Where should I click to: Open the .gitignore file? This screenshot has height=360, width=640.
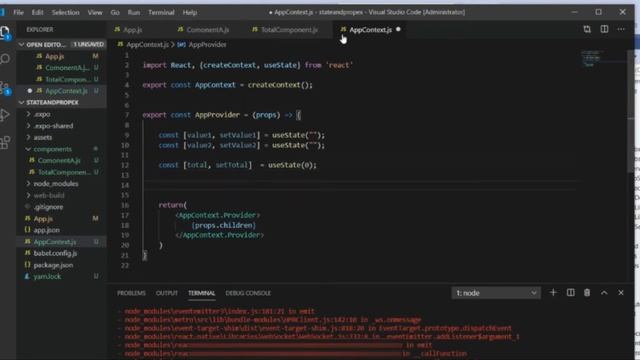[x=61, y=207]
